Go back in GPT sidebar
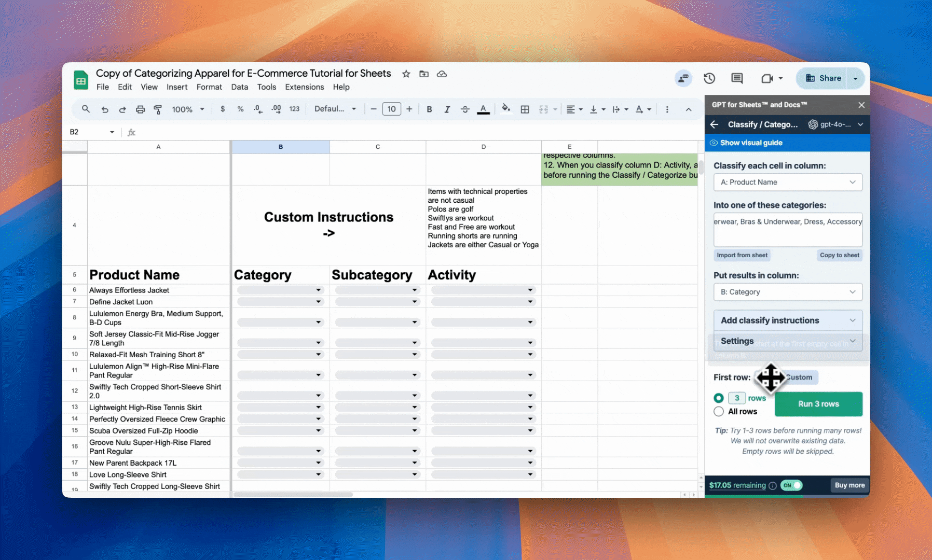 [715, 124]
